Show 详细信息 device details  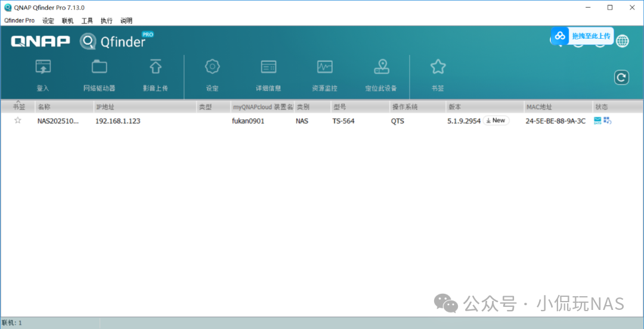pos(268,67)
